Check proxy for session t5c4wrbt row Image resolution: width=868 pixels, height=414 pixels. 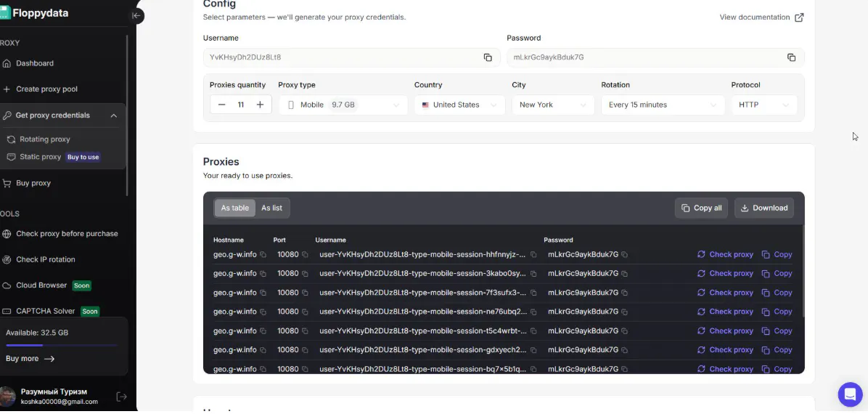pyautogui.click(x=725, y=331)
